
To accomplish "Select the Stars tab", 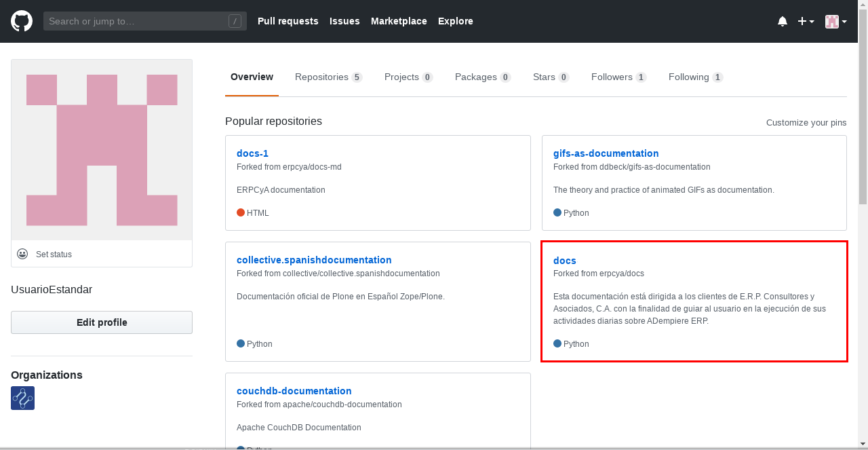I will pos(550,77).
